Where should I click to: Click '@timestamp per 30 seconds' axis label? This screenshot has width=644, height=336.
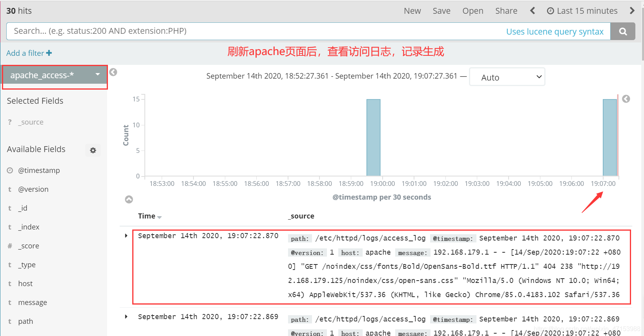381,197
